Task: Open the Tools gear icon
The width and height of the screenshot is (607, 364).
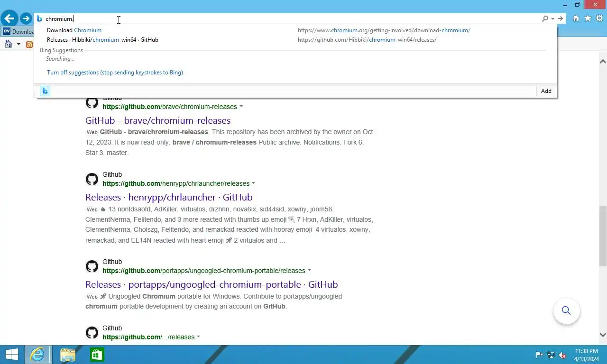Action: click(x=599, y=18)
